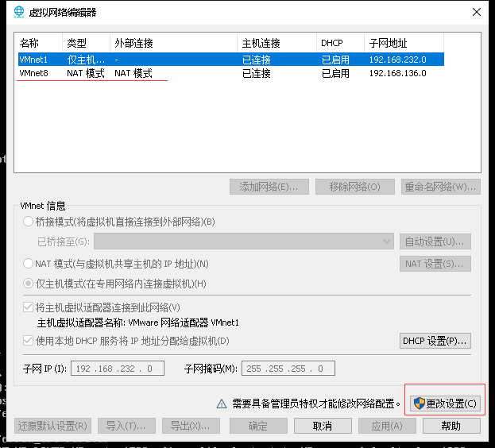Open 自动设置 button

pyautogui.click(x=435, y=241)
